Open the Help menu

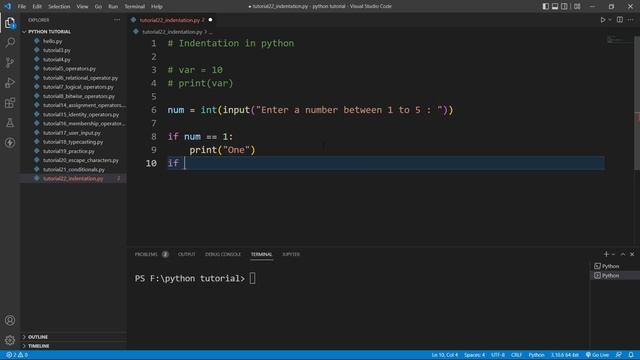(x=157, y=7)
